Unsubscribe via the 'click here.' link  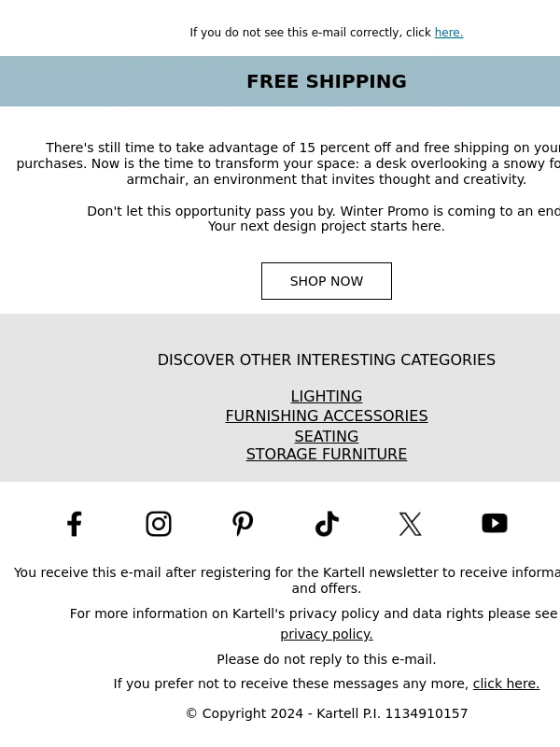coord(506,684)
